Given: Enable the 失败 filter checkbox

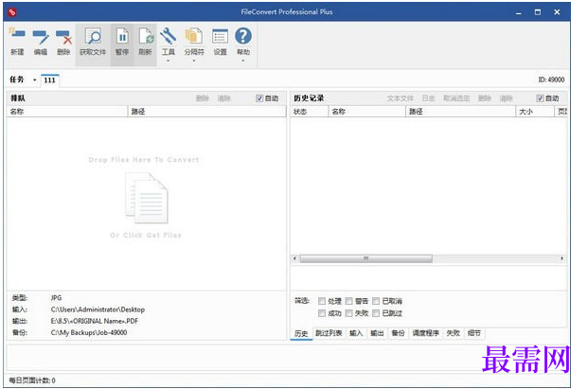Looking at the screenshot, I should (x=348, y=313).
